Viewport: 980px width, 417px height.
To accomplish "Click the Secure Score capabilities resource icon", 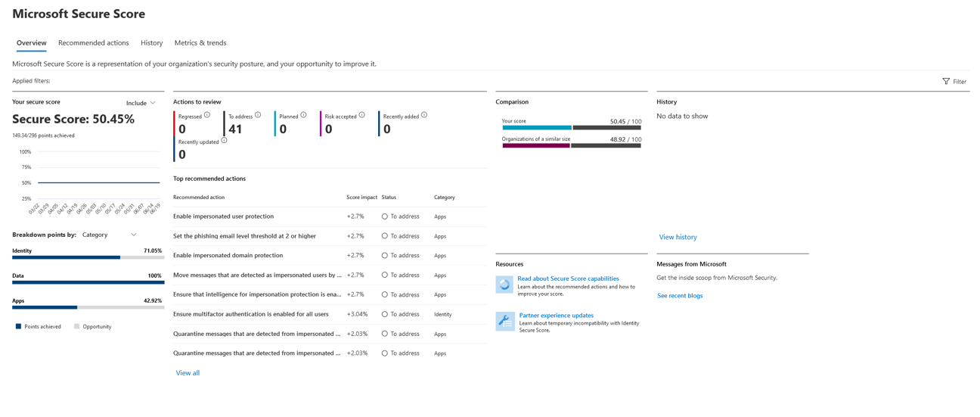I will pos(504,284).
